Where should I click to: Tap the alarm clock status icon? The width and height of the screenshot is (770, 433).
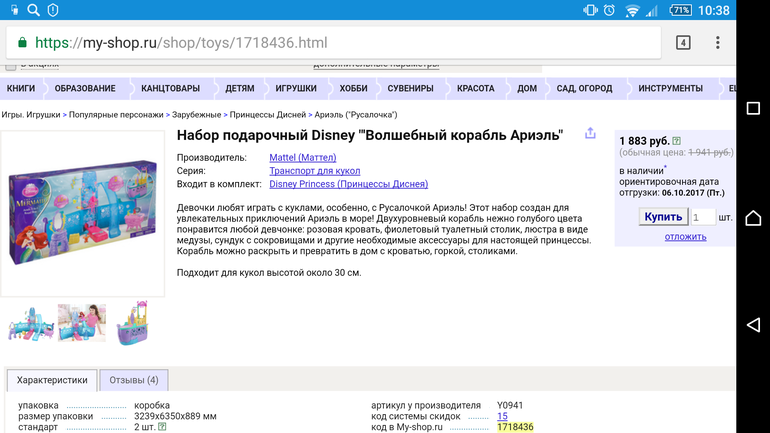pos(609,10)
